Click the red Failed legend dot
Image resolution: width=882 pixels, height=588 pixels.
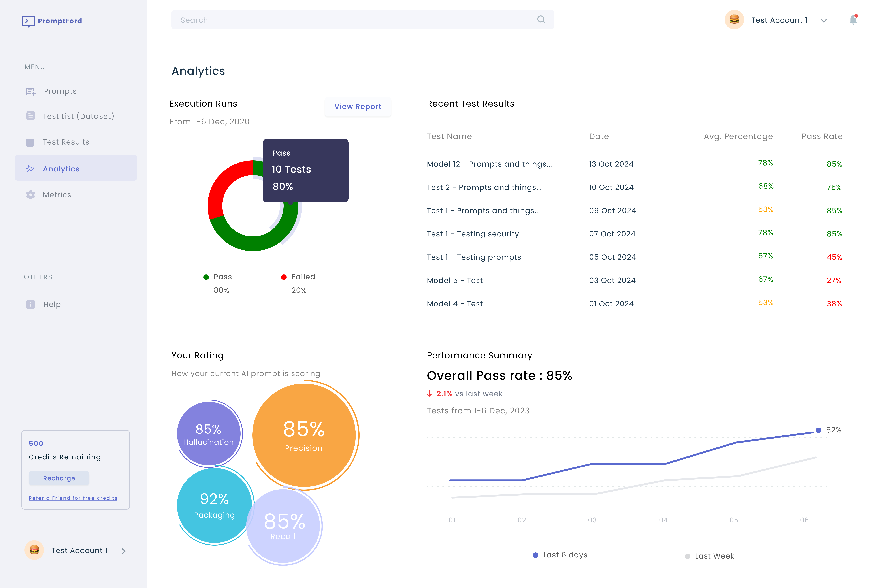284,277
